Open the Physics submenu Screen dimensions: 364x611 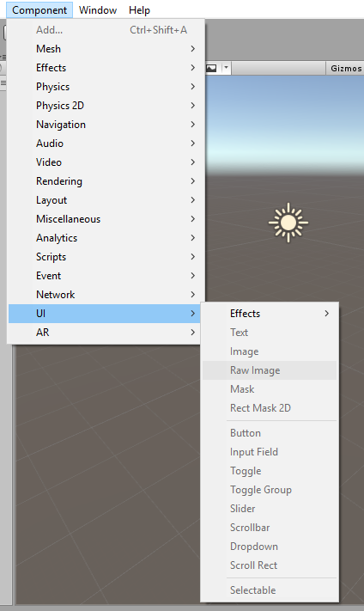(x=105, y=87)
